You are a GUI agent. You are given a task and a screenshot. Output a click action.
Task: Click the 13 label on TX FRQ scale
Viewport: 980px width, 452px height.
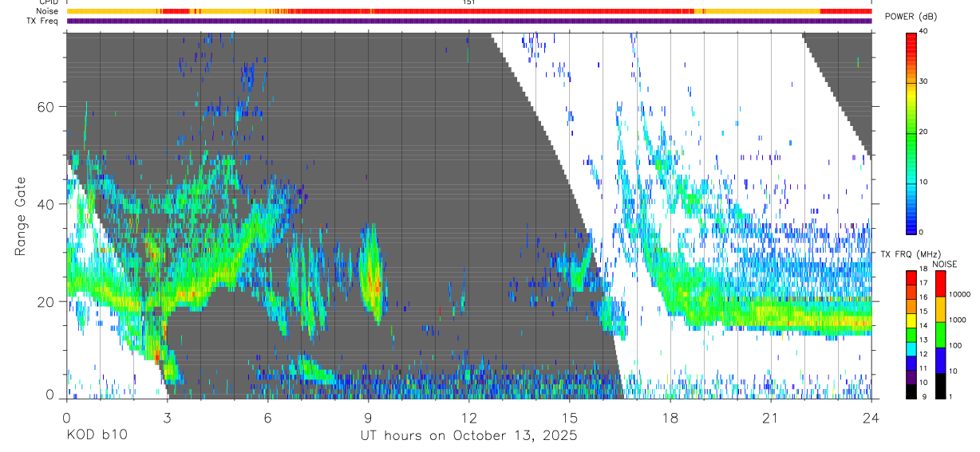pyautogui.click(x=923, y=340)
